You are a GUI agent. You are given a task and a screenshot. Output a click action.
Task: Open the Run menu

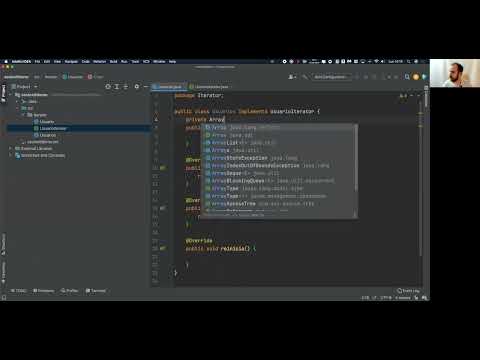click(x=124, y=62)
